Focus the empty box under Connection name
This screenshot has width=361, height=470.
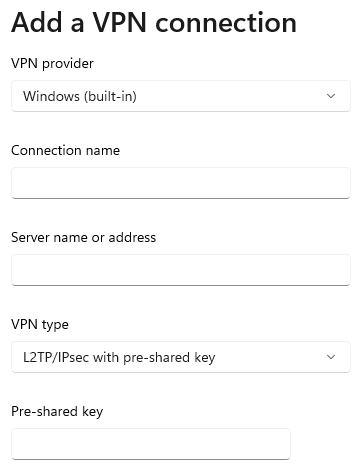[x=181, y=183]
